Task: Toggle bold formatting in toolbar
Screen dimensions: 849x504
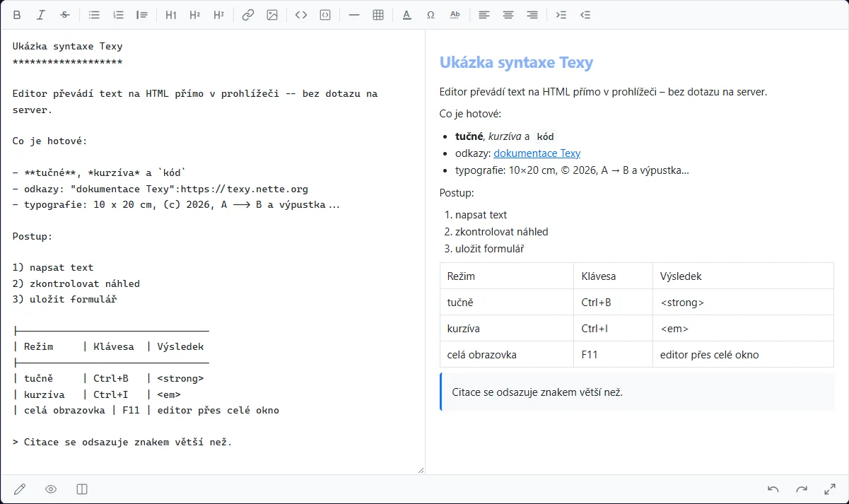Action: tap(18, 15)
